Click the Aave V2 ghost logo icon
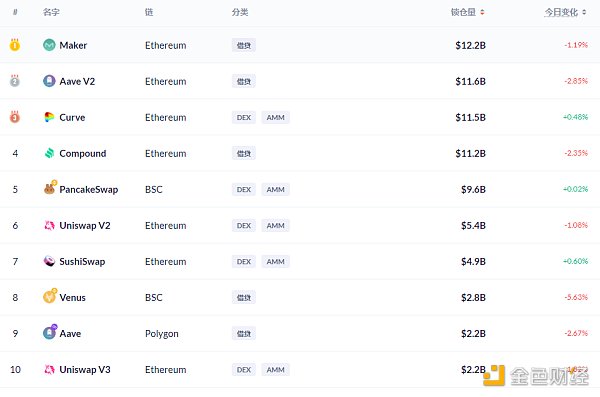 tap(49, 81)
